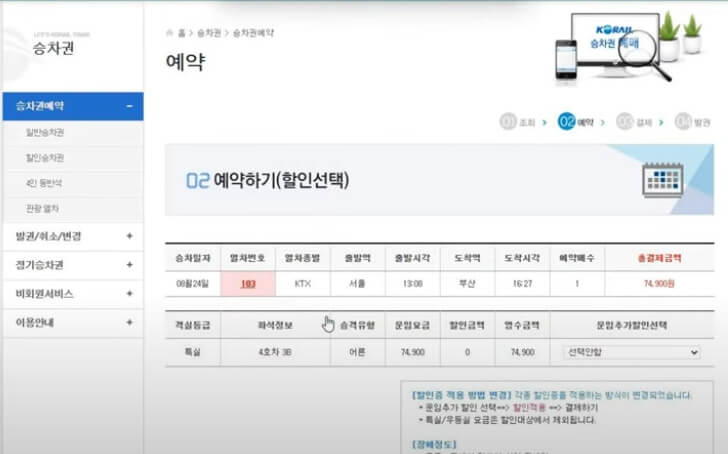Click the 16:27 arrival time cell
728x454 pixels.
[x=522, y=284]
